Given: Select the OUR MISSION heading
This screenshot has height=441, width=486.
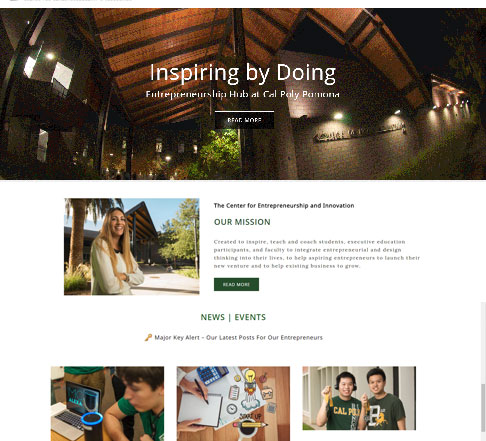Looking at the screenshot, I should coord(242,222).
